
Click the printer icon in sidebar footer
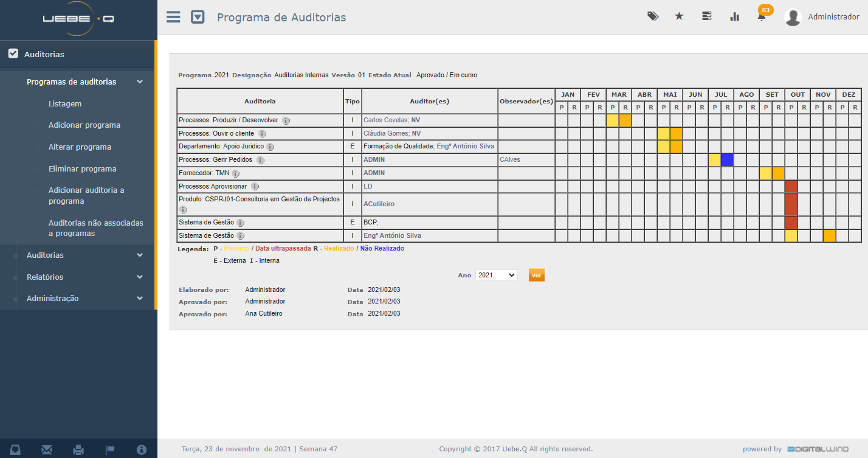[78, 449]
